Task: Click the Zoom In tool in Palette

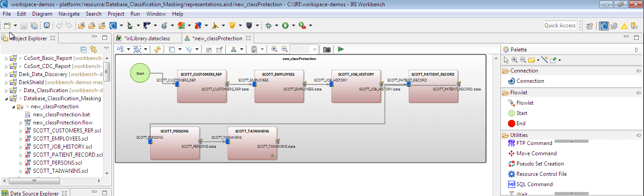Action: pos(514,60)
